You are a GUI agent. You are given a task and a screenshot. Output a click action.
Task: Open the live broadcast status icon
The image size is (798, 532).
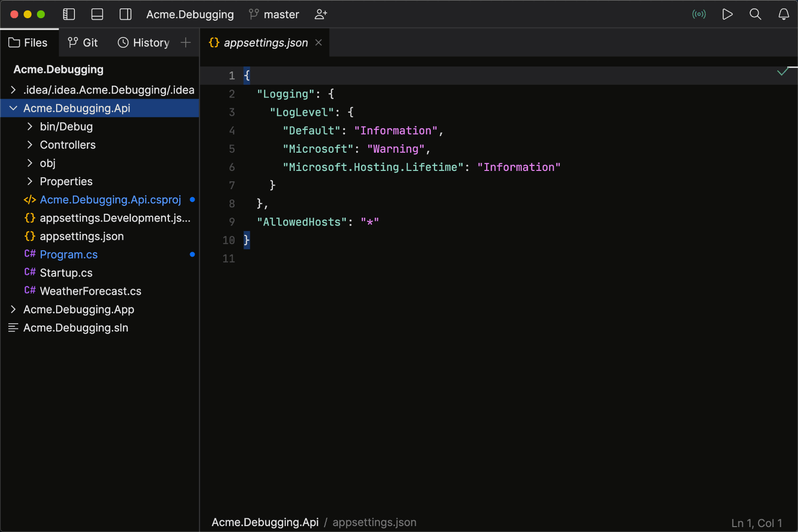[x=698, y=14]
